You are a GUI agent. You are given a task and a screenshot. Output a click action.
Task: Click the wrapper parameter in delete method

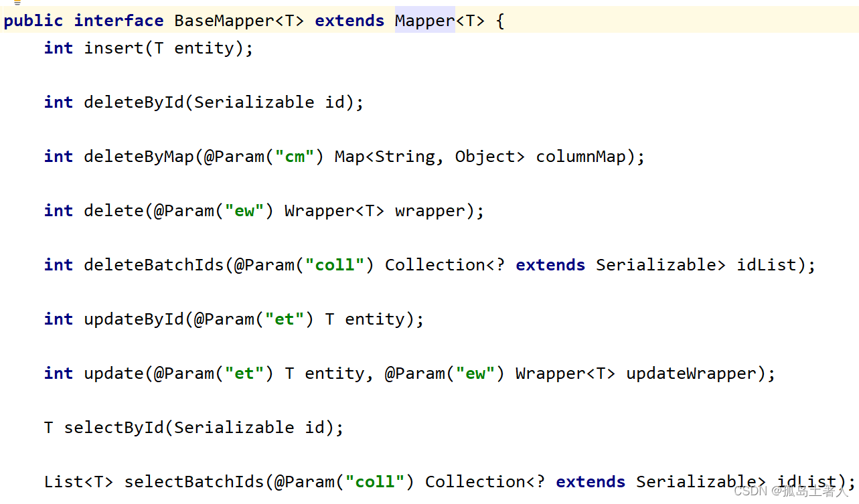430,211
